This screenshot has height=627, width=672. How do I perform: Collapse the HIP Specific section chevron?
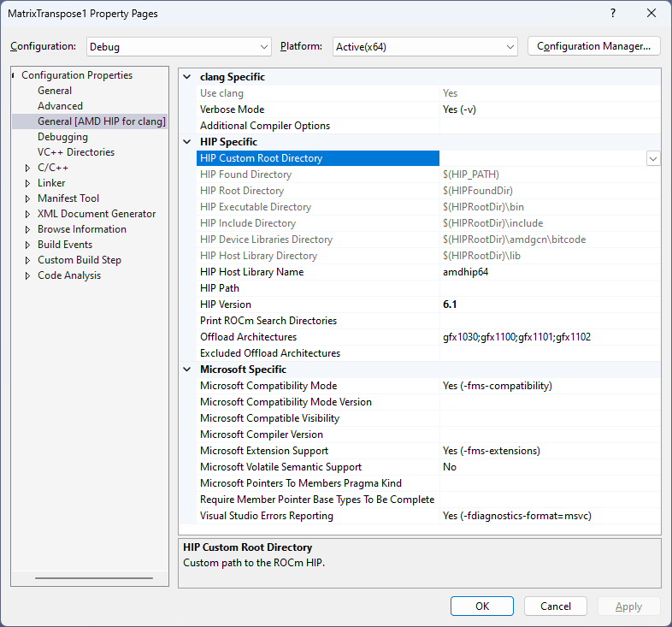click(187, 142)
